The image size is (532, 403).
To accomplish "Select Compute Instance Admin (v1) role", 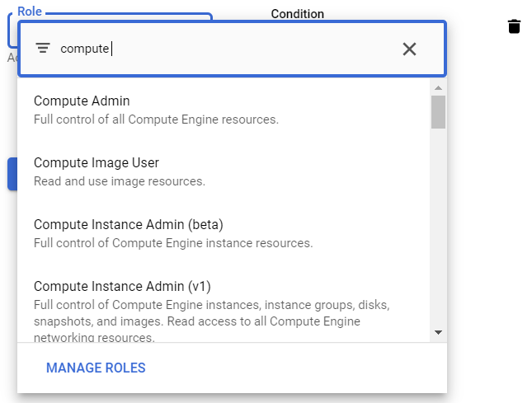I will (122, 286).
